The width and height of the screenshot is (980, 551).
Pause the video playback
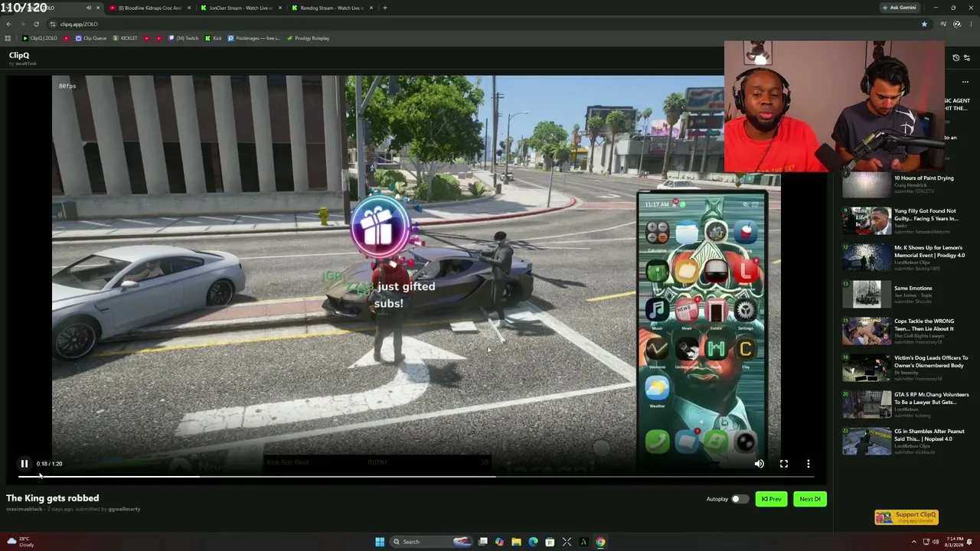pyautogui.click(x=24, y=464)
